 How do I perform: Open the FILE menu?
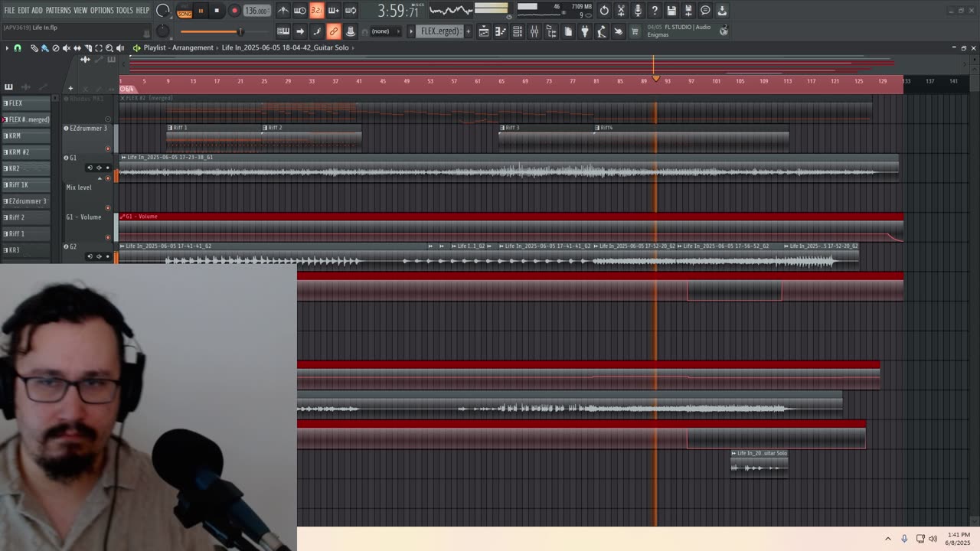point(9,10)
